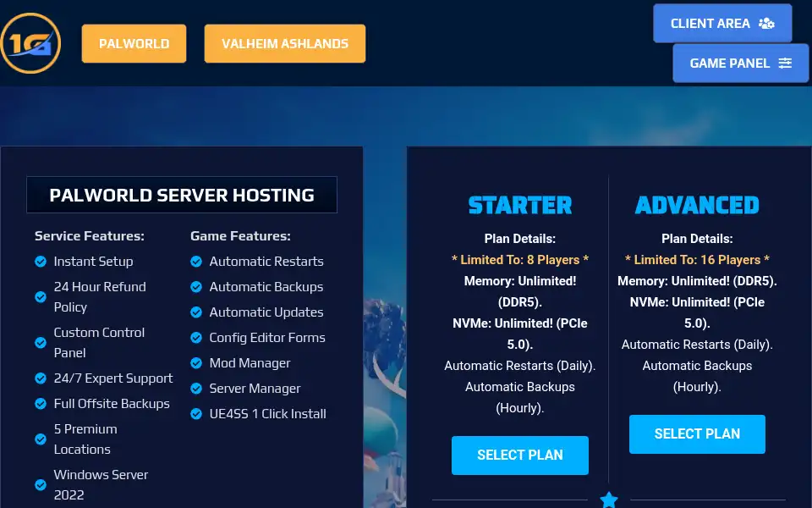
Task: Click the checkmark icon beside Instant Setup
Action: click(41, 262)
